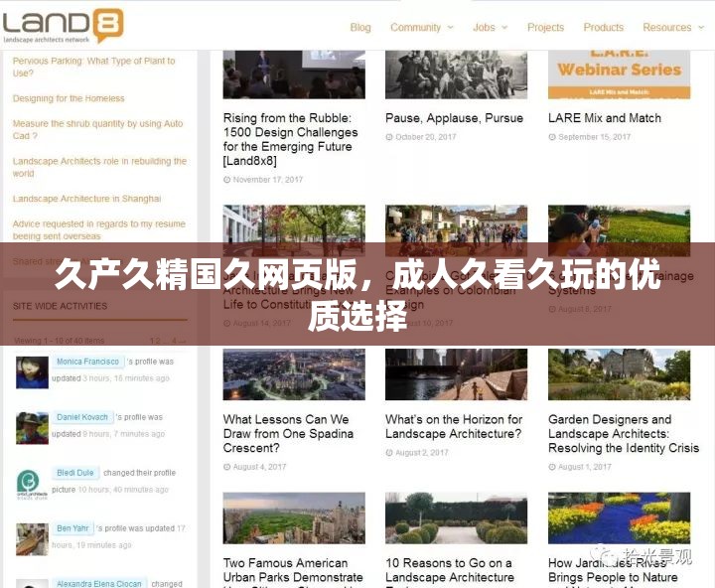Expand the Community dropdown chevron
This screenshot has height=588, width=715.
[x=451, y=28]
